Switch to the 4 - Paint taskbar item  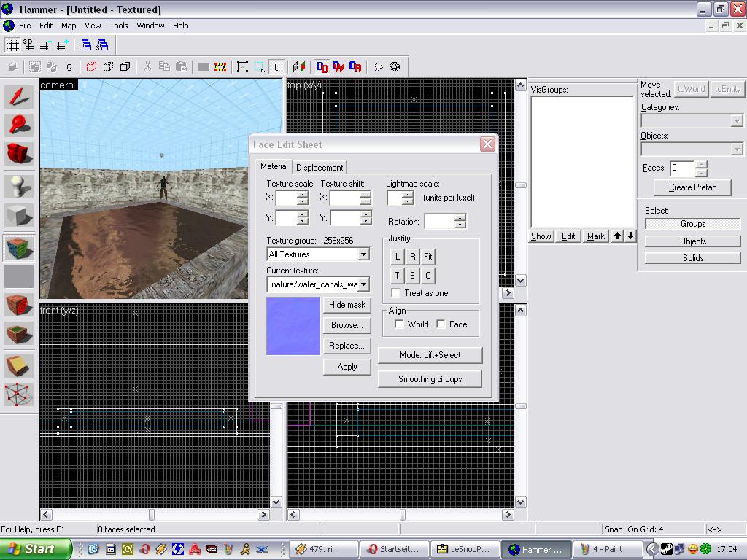[608, 550]
